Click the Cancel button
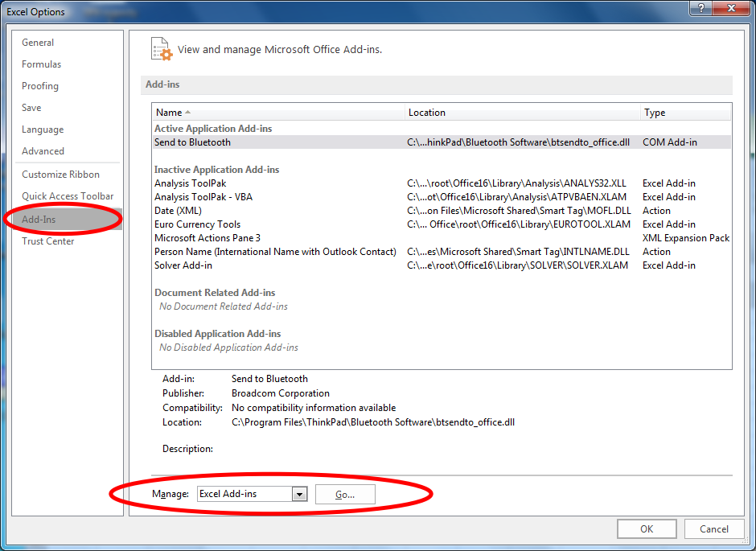This screenshot has width=756, height=551. pos(714,528)
